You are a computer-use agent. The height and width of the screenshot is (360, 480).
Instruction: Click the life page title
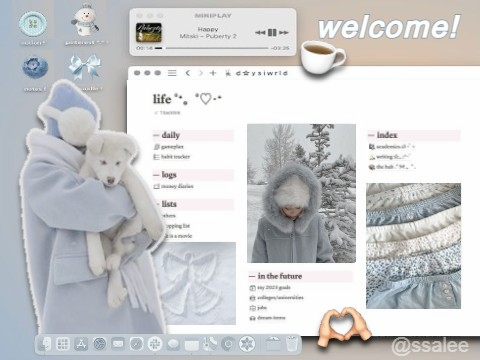tap(162, 99)
